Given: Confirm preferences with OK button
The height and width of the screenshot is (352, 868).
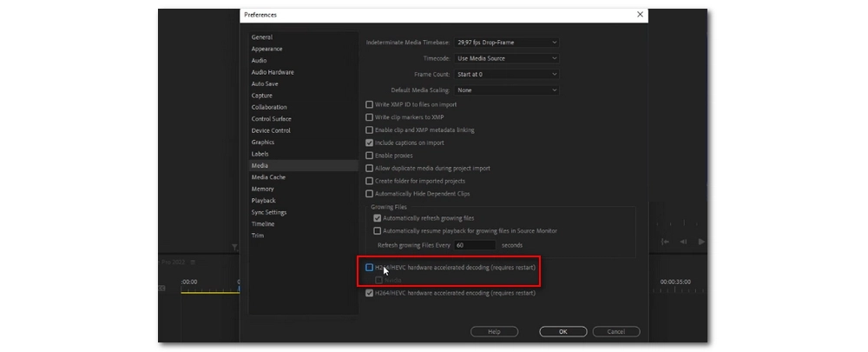Looking at the screenshot, I should tap(563, 331).
